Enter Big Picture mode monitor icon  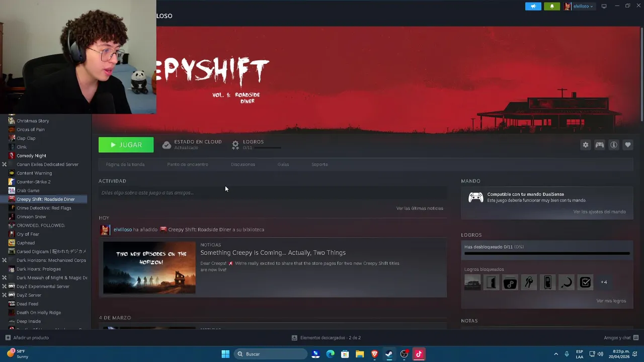coord(604,6)
